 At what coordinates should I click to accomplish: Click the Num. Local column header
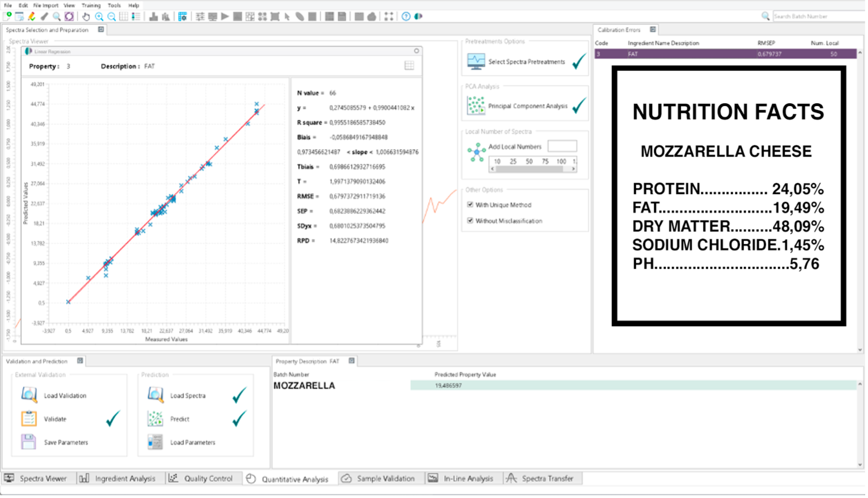pos(824,43)
